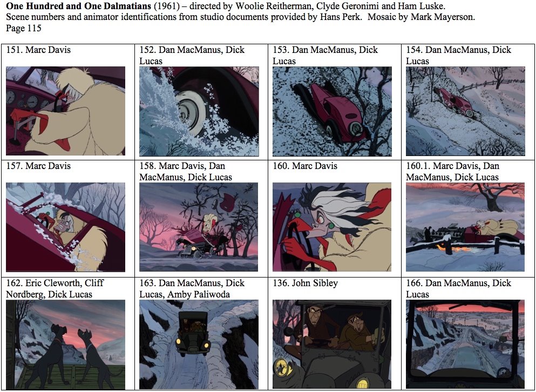Viewport: 536px width, 392px height.
Task: Select scene 162 two dogs silhouette thumbnail
Action: pyautogui.click(x=66, y=344)
